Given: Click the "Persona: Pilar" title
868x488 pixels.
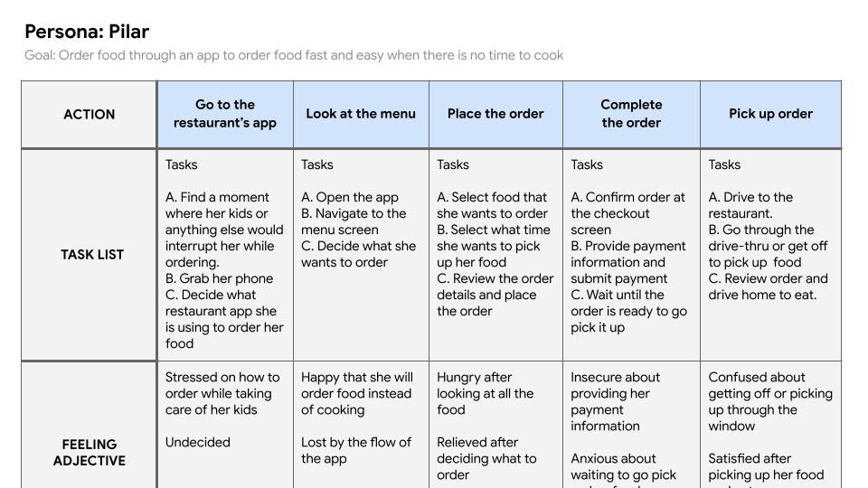Looking at the screenshot, I should [x=87, y=32].
